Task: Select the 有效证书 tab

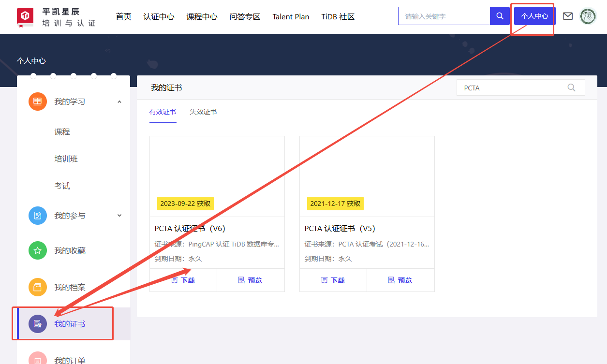Action: pyautogui.click(x=163, y=112)
